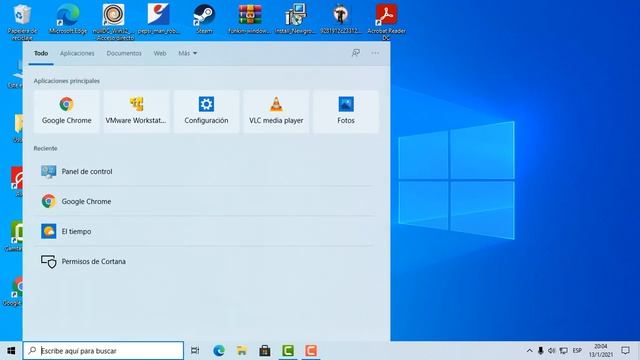Click the search box Escribe aquí para buscar
Viewport: 640px width, 360px height.
(103, 351)
